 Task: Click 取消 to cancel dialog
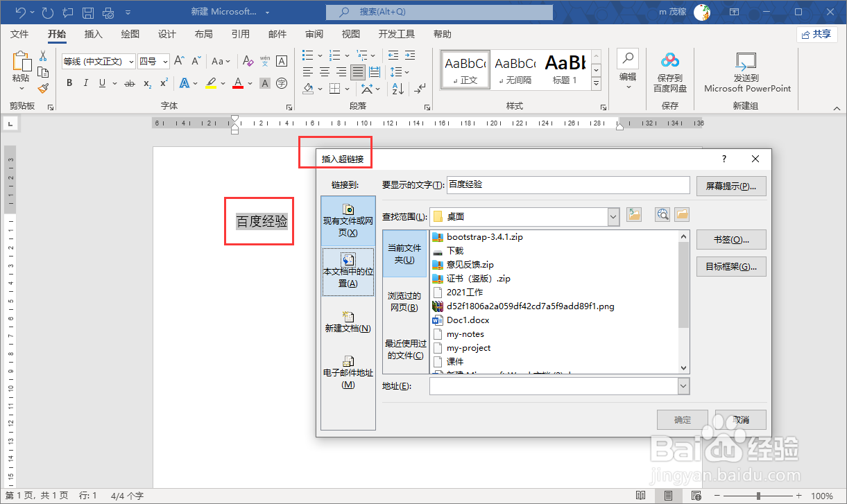point(740,419)
